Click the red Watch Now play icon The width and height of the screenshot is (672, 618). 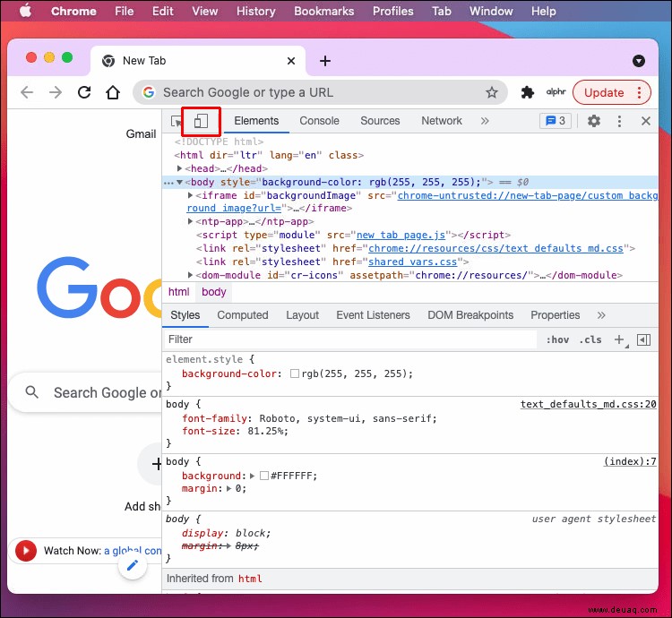tap(26, 551)
